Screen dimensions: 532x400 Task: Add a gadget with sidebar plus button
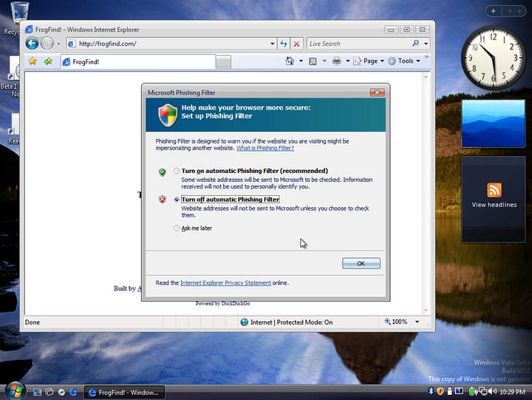click(494, 11)
